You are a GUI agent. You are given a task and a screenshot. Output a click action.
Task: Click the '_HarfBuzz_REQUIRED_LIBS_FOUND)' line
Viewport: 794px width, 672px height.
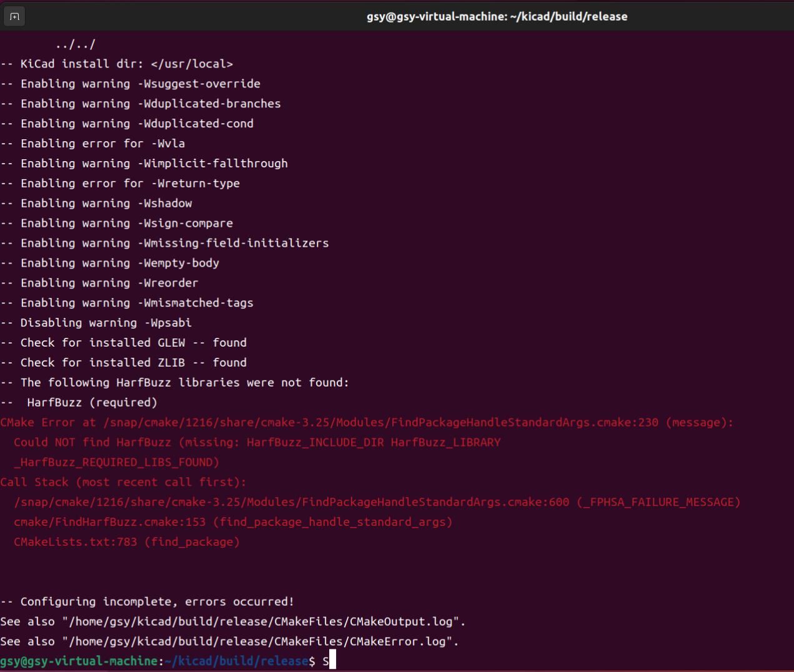point(117,463)
